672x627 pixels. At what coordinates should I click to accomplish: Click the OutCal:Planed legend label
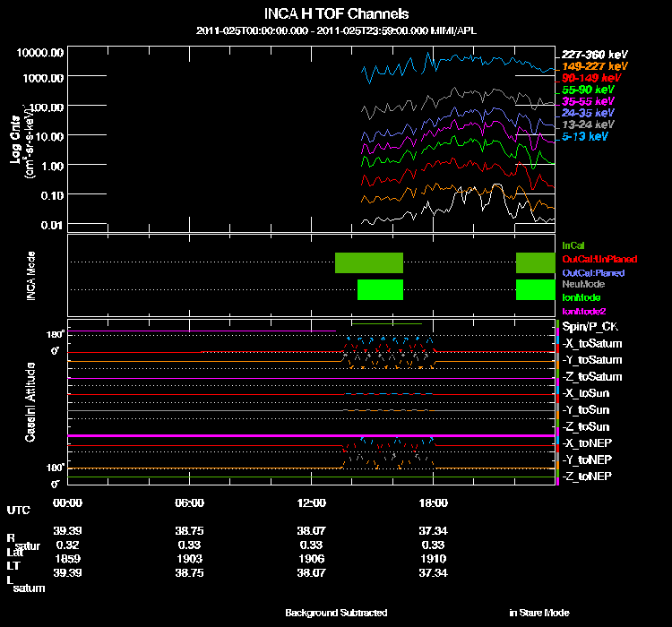[592, 272]
